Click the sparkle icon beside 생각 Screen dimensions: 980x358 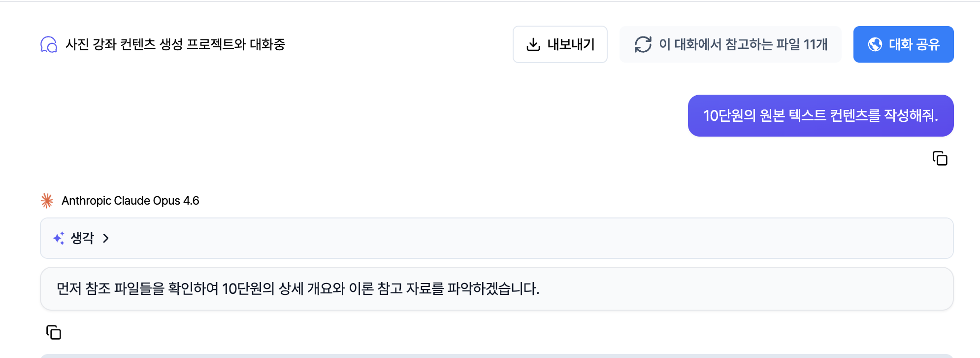pos(59,238)
